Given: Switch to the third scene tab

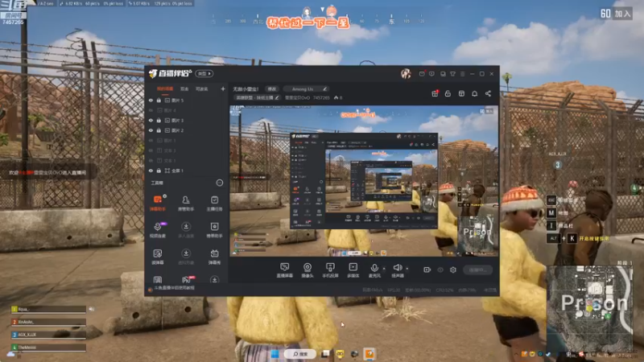Looking at the screenshot, I should click(201, 88).
